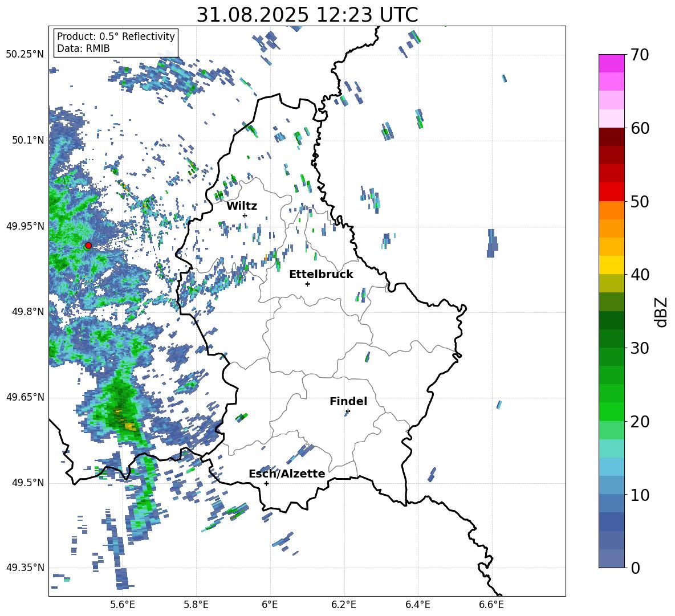The image size is (675, 616).
Task: Click the dBZ colorbar label
Action: click(662, 312)
